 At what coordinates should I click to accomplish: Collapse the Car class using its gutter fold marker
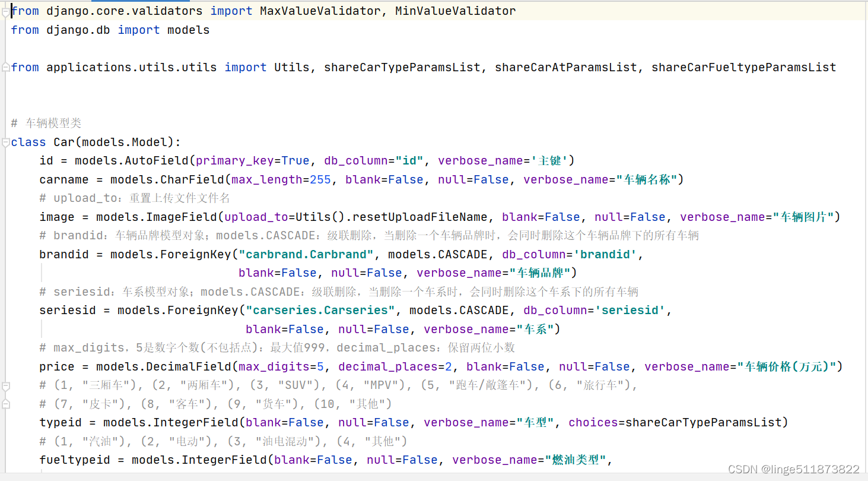(5, 143)
